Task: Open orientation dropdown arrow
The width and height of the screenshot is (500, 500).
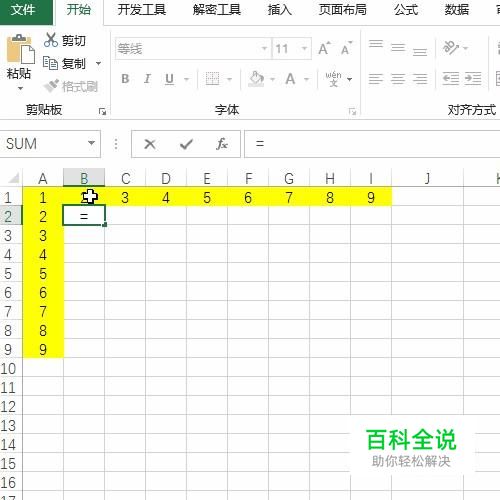Action: [x=466, y=48]
